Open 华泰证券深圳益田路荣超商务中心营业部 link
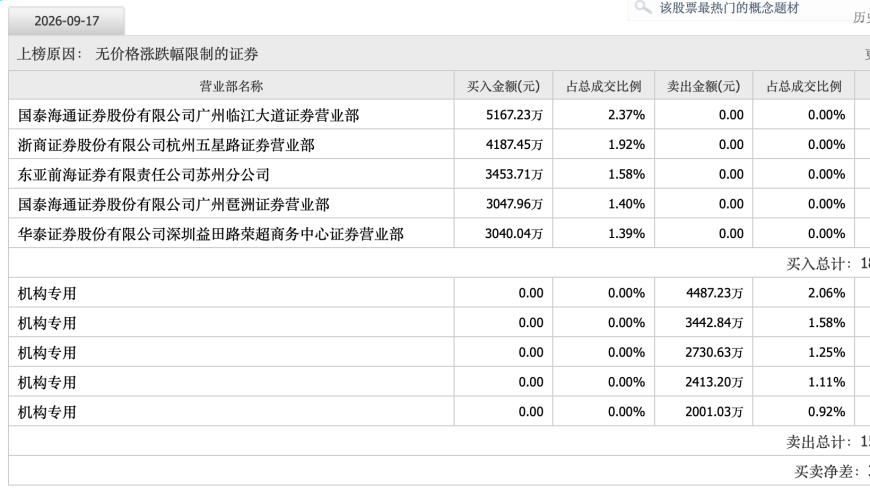 211,234
